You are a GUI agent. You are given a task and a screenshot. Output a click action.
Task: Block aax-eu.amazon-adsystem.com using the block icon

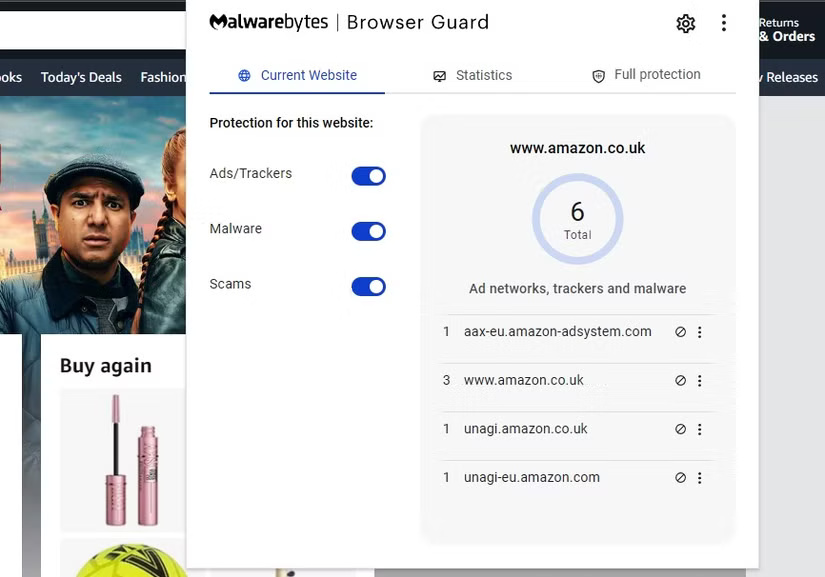pyautogui.click(x=680, y=332)
